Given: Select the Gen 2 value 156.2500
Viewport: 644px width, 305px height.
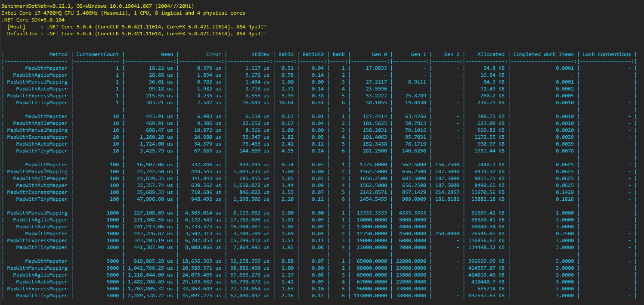Looking at the screenshot, I should pyautogui.click(x=447, y=165).
